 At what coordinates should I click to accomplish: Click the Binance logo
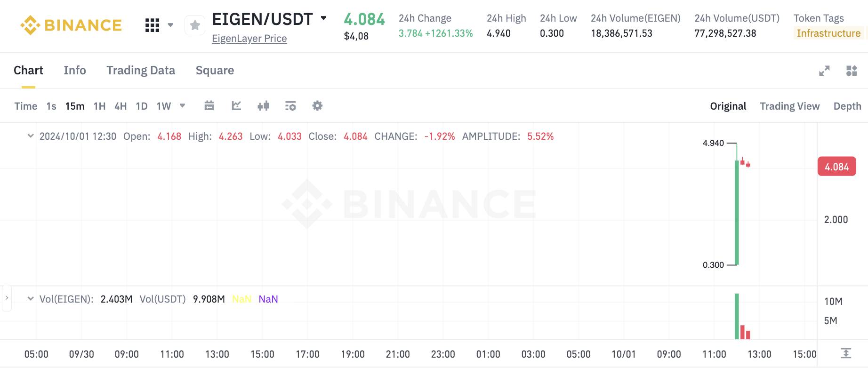71,25
